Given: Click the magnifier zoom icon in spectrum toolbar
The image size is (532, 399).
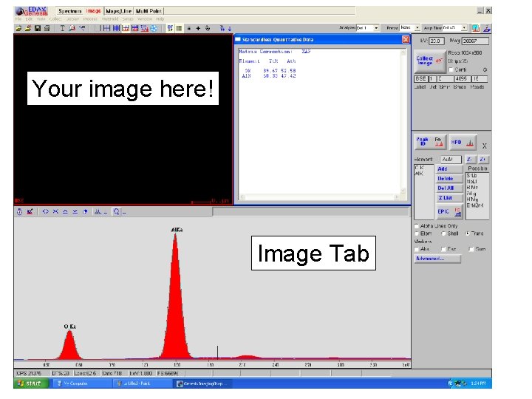Looking at the screenshot, I should pyautogui.click(x=117, y=212).
